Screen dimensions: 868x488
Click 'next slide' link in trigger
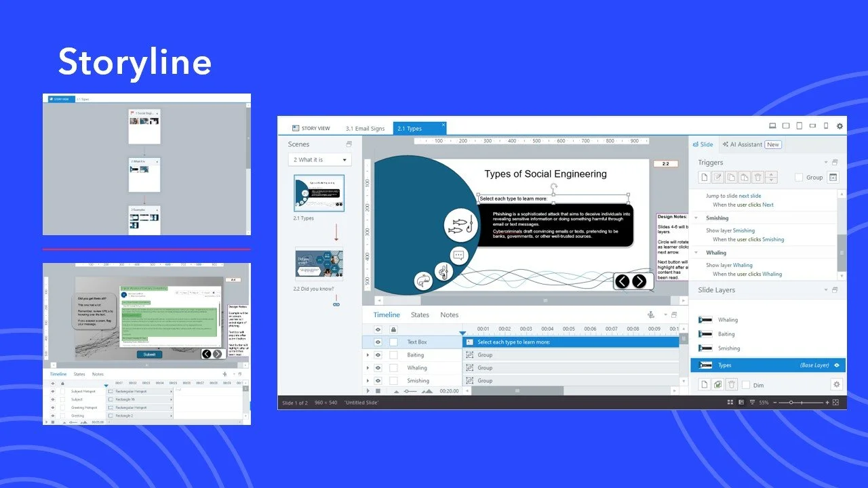pyautogui.click(x=750, y=196)
